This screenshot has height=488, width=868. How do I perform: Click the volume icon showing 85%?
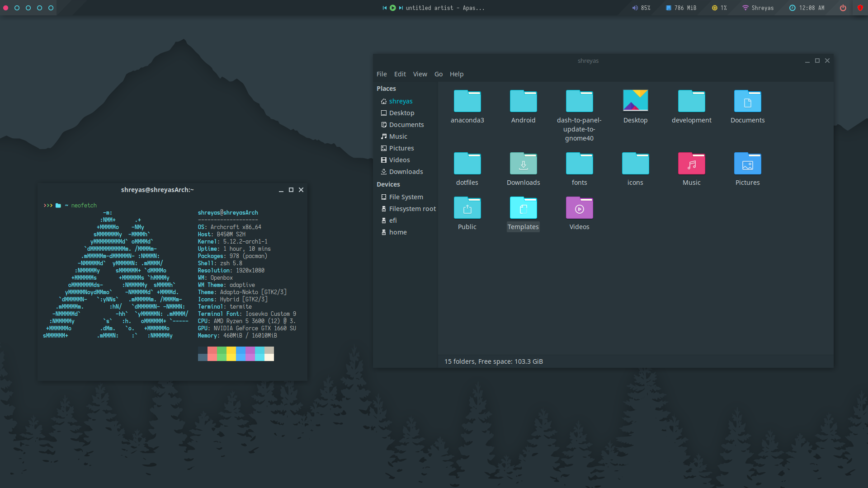(x=635, y=8)
